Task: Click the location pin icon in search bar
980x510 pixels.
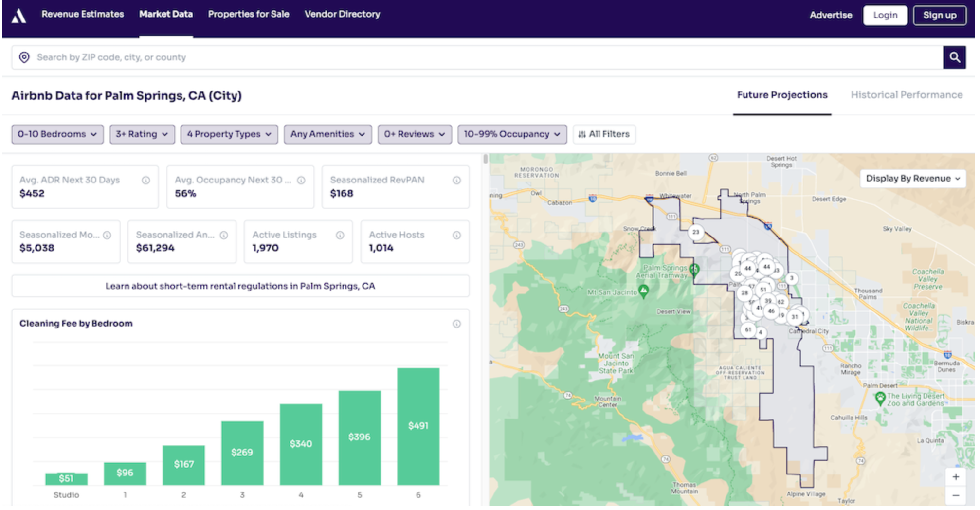Action: 24,57
